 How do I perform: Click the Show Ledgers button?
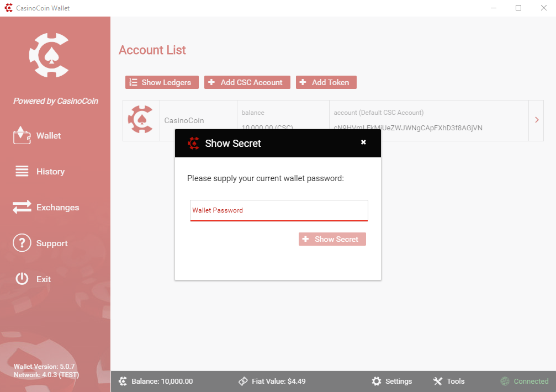(x=162, y=82)
